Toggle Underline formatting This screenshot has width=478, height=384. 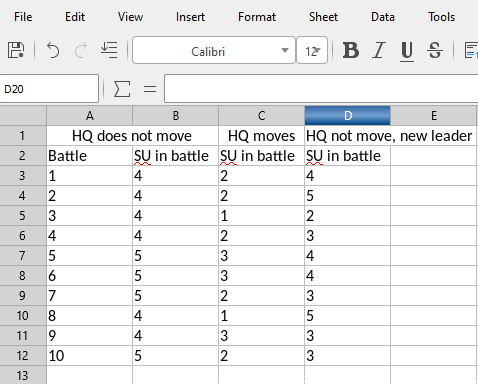[x=407, y=51]
